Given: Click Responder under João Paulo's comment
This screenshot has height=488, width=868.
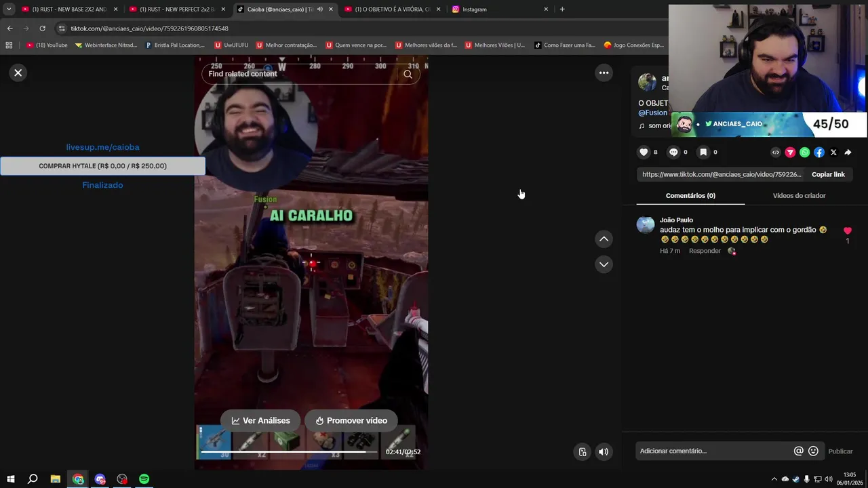Looking at the screenshot, I should (705, 251).
